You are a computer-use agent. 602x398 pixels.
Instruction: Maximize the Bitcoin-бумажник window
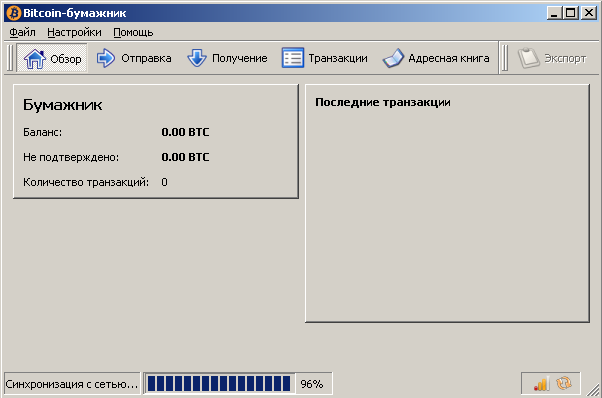pyautogui.click(x=571, y=13)
